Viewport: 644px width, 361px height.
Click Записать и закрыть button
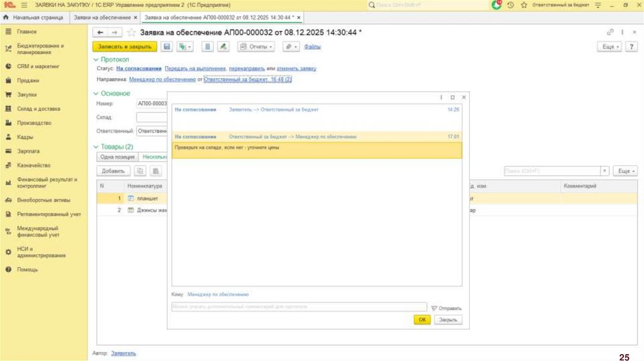125,47
